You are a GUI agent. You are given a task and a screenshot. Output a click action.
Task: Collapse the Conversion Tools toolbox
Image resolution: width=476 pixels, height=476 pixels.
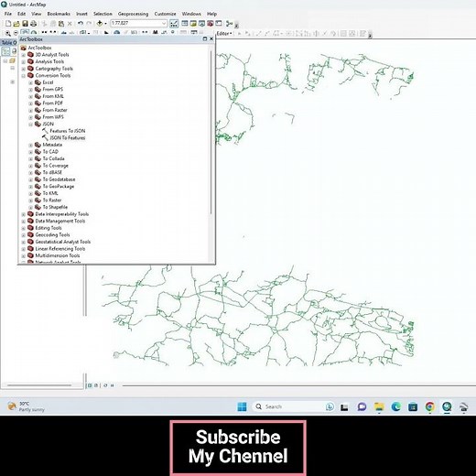pos(24,76)
